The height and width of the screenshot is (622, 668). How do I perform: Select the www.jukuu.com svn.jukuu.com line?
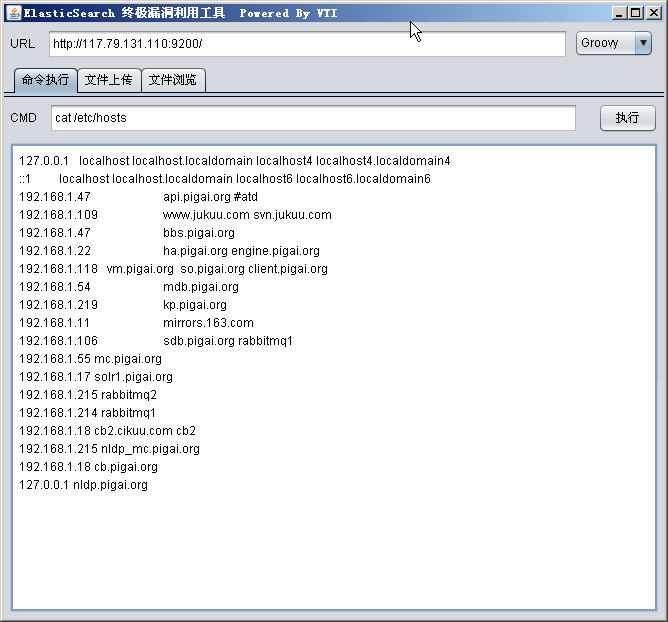coord(247,215)
